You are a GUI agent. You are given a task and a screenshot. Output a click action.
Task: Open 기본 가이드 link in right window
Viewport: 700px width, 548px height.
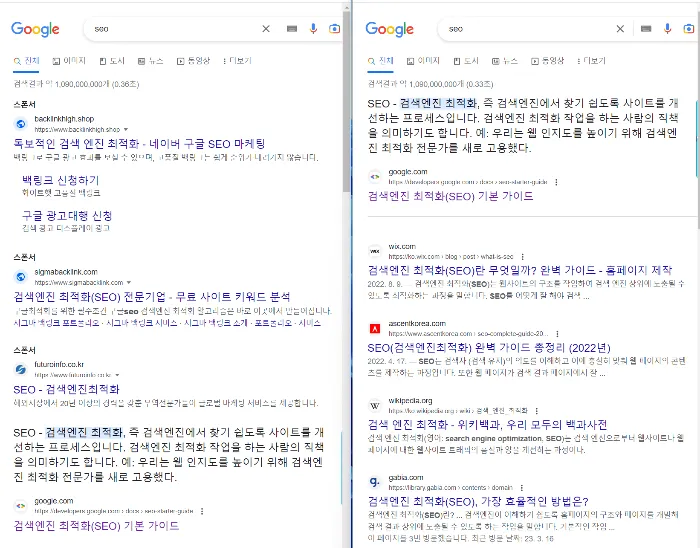450,196
